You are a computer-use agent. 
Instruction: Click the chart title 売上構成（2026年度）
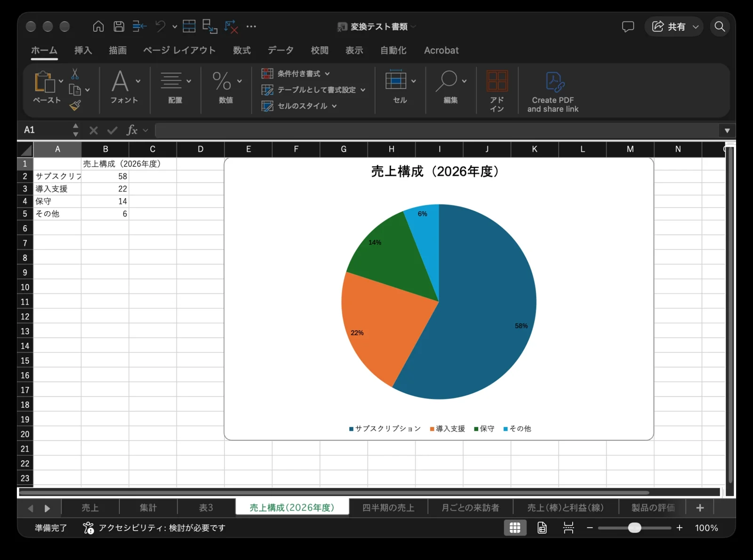tap(435, 171)
